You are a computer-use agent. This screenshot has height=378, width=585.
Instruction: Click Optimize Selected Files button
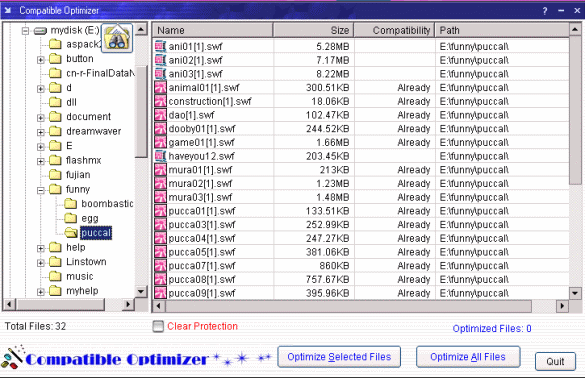[339, 357]
